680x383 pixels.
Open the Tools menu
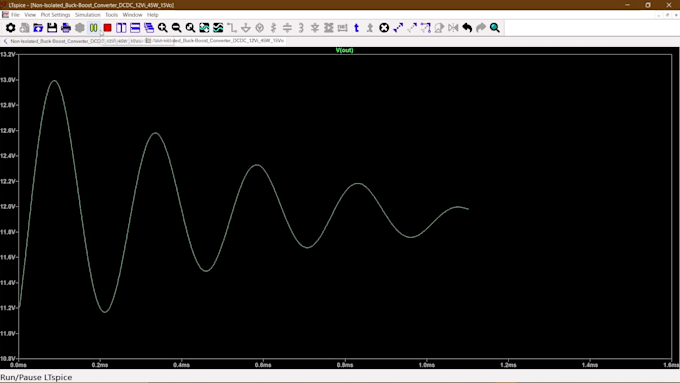point(111,15)
